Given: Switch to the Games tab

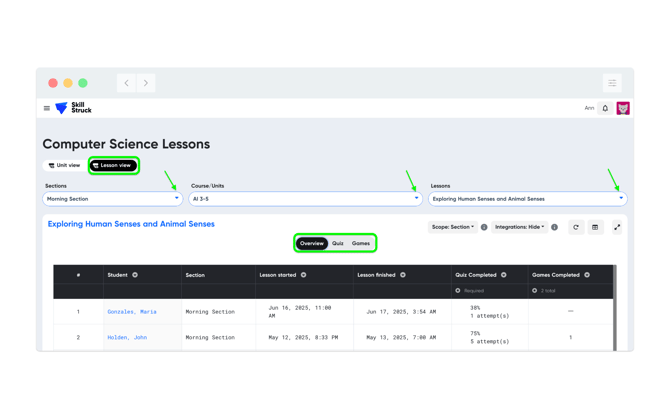Looking at the screenshot, I should 361,243.
